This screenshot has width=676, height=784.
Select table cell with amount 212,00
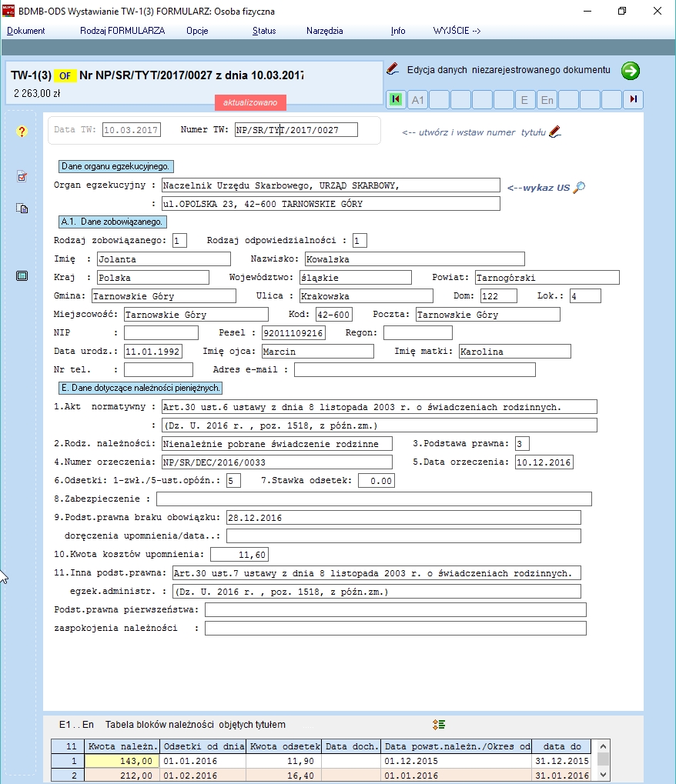122,776
